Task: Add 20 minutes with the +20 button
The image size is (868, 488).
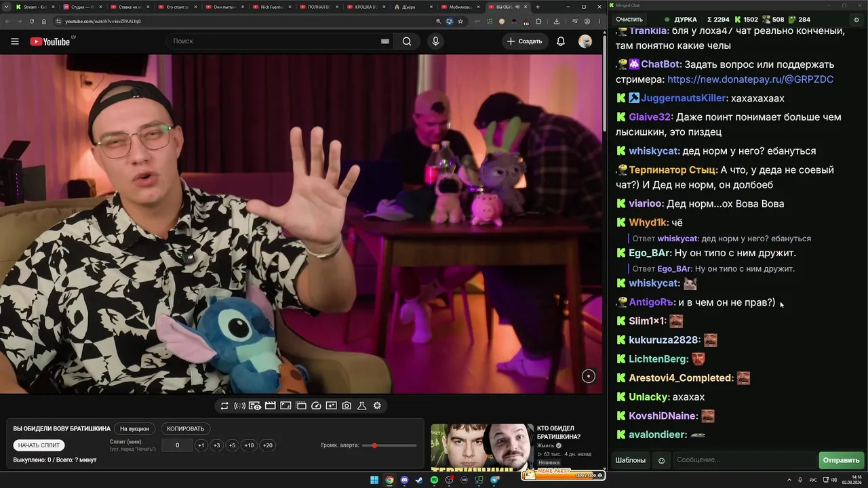Action: tap(267, 445)
